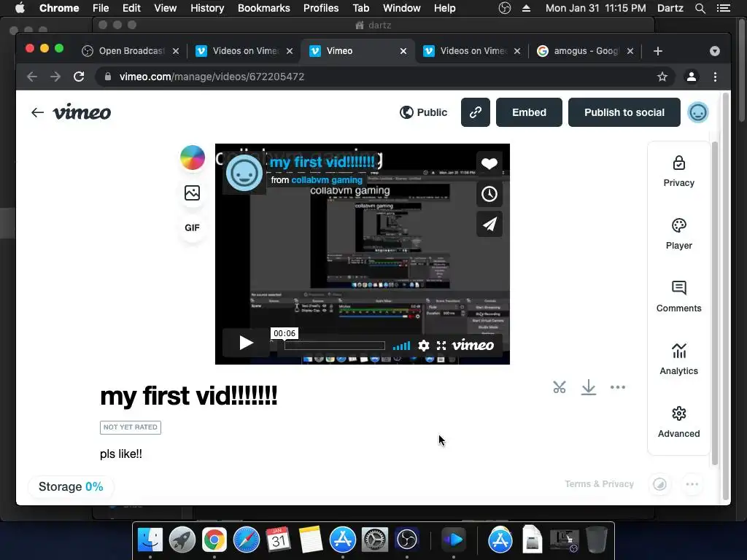Like the video with the heart icon
This screenshot has width=747, height=560.
click(489, 164)
